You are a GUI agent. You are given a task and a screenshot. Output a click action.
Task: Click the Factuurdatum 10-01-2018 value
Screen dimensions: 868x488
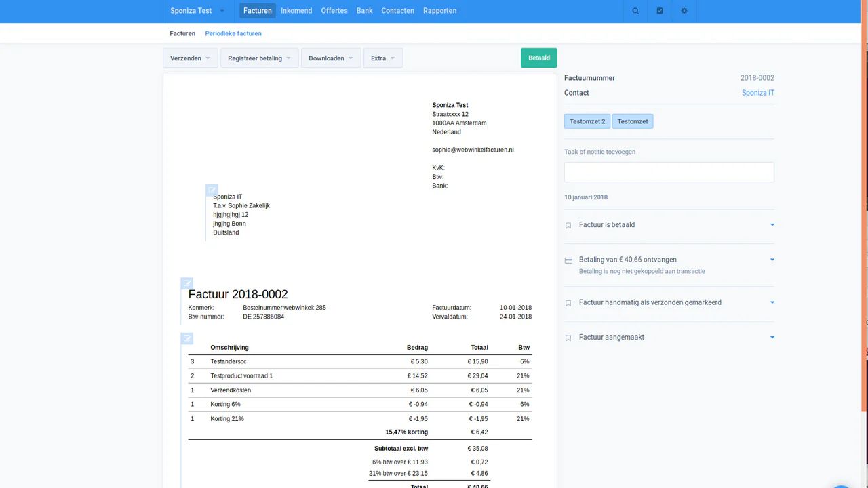(x=515, y=308)
